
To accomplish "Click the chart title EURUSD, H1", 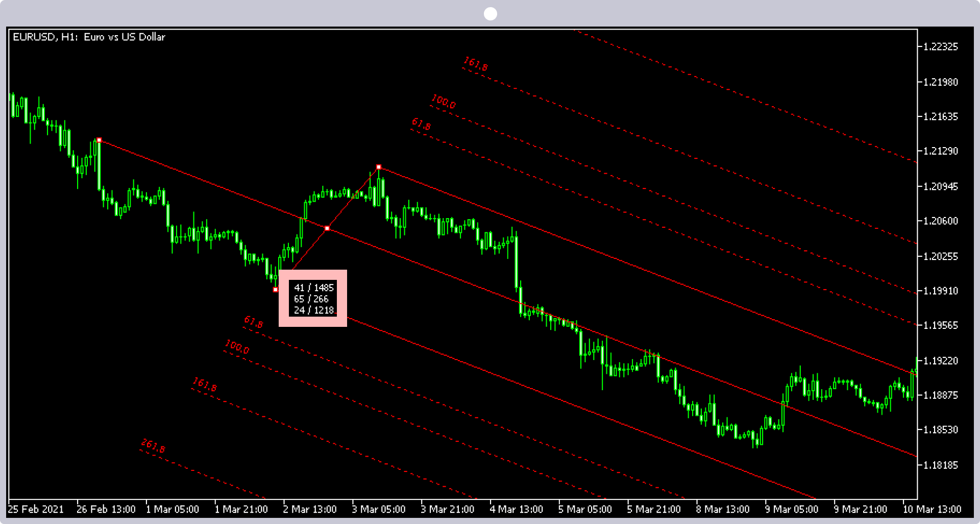I will tap(89, 37).
